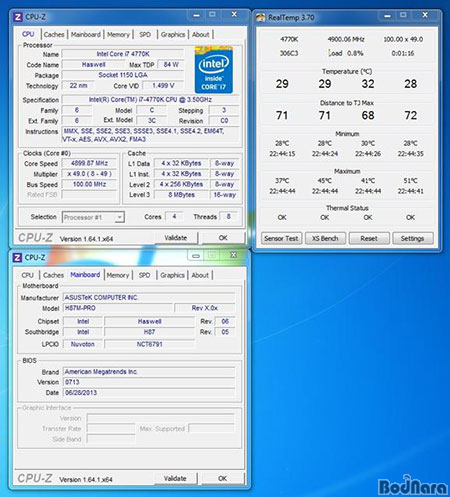Minimize the top CPU-Z window
Image resolution: width=450 pixels, height=497 pixels.
click(x=197, y=15)
